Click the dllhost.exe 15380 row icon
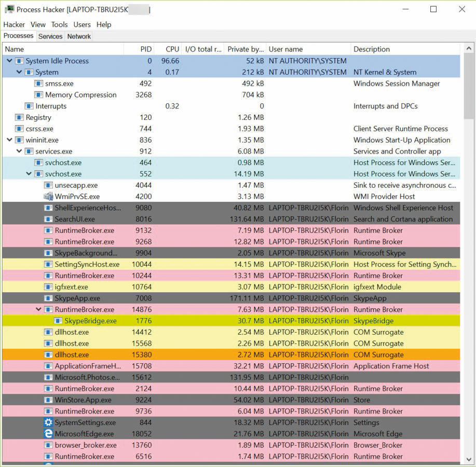The width and height of the screenshot is (476, 467). tap(48, 355)
